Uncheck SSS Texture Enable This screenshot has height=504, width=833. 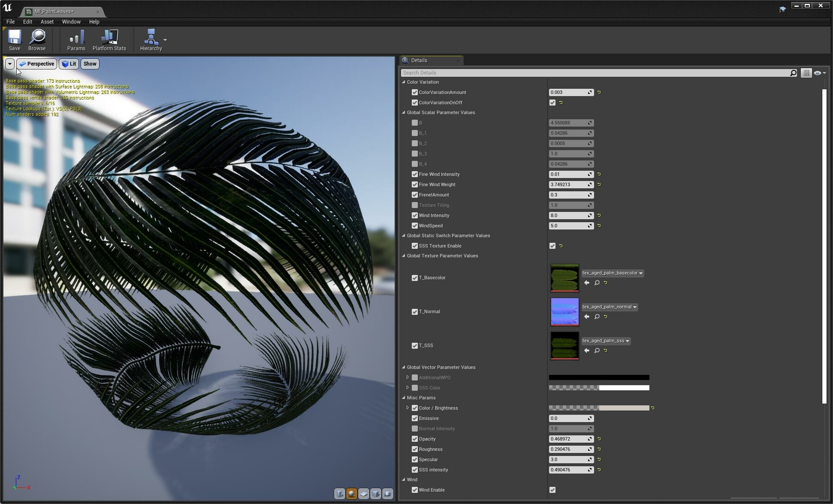[552, 246]
